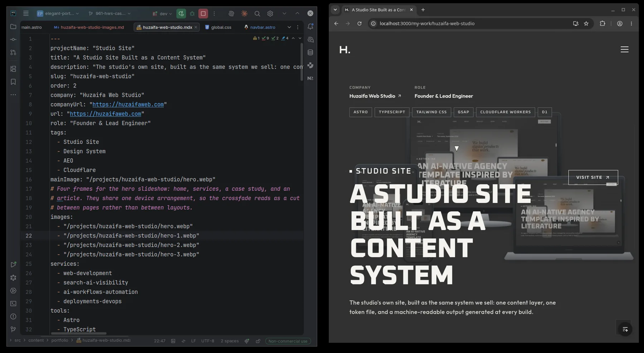Open the Problems tool window
Image resolution: width=644 pixels, height=353 pixels.
coord(13,317)
